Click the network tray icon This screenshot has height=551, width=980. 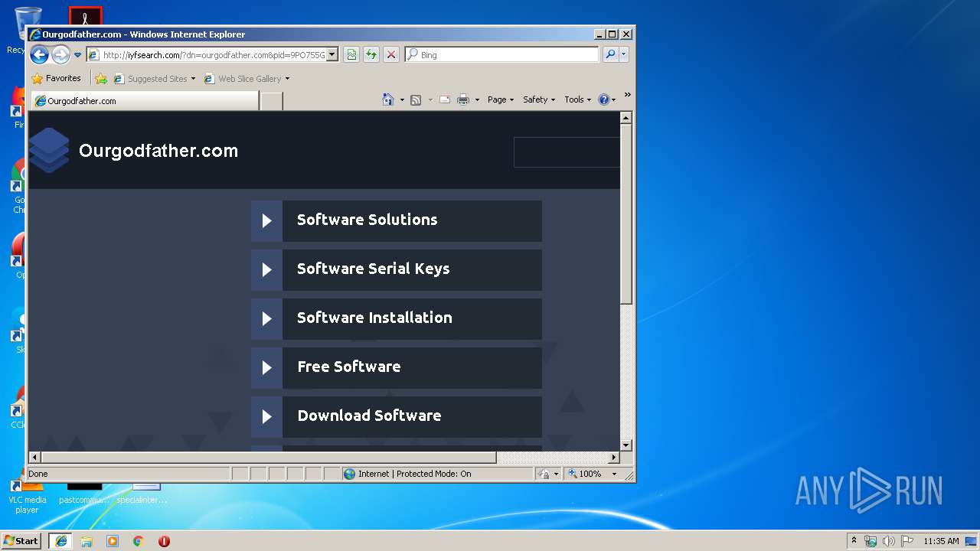coord(871,541)
